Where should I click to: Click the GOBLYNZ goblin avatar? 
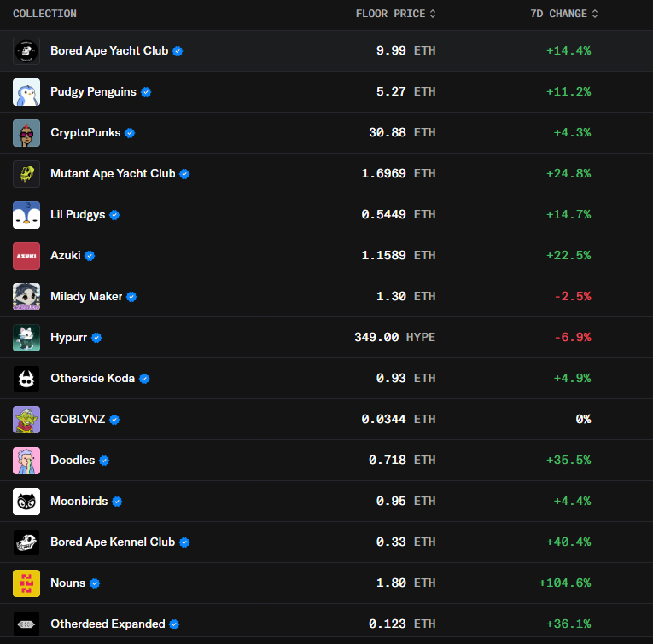(26, 420)
